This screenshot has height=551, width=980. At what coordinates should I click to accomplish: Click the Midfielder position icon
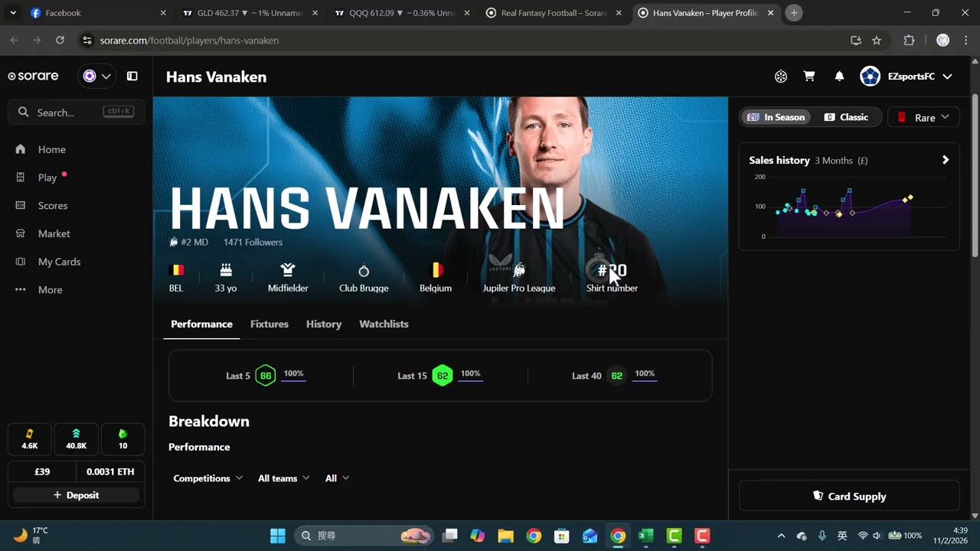pyautogui.click(x=288, y=270)
